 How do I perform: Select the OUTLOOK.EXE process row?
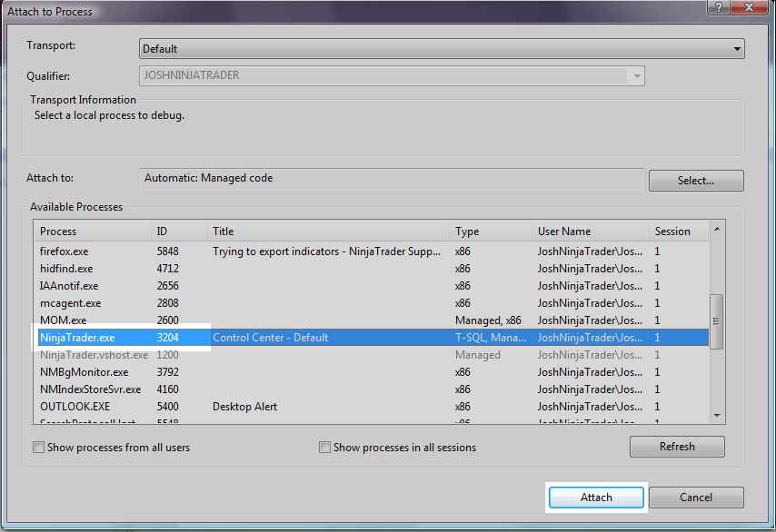pyautogui.click(x=273, y=406)
